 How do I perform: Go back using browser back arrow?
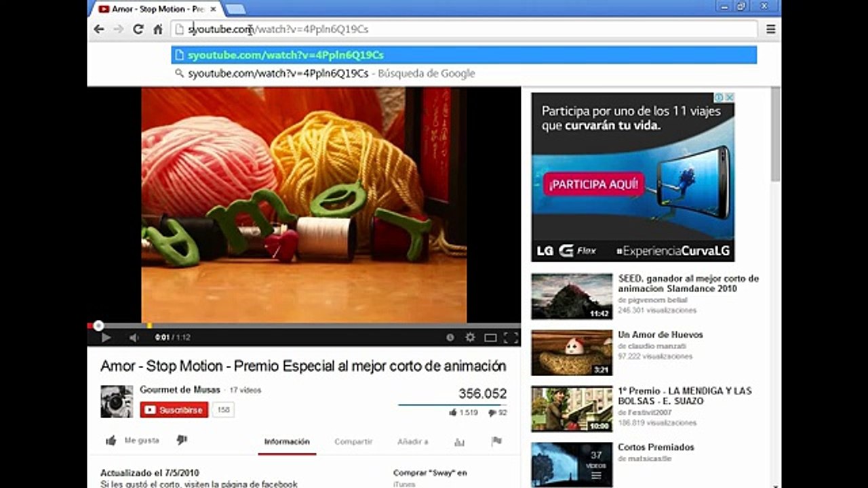(x=99, y=29)
